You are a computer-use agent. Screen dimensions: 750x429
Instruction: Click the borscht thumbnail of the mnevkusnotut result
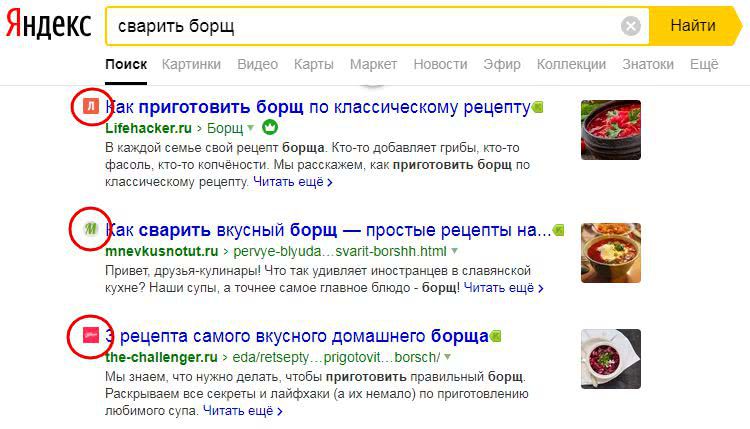click(611, 253)
